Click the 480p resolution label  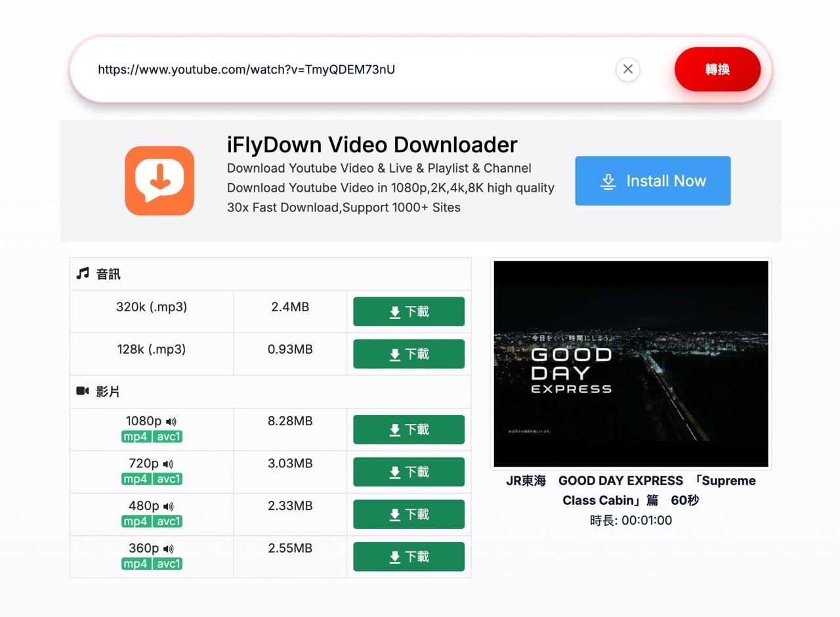(x=144, y=506)
